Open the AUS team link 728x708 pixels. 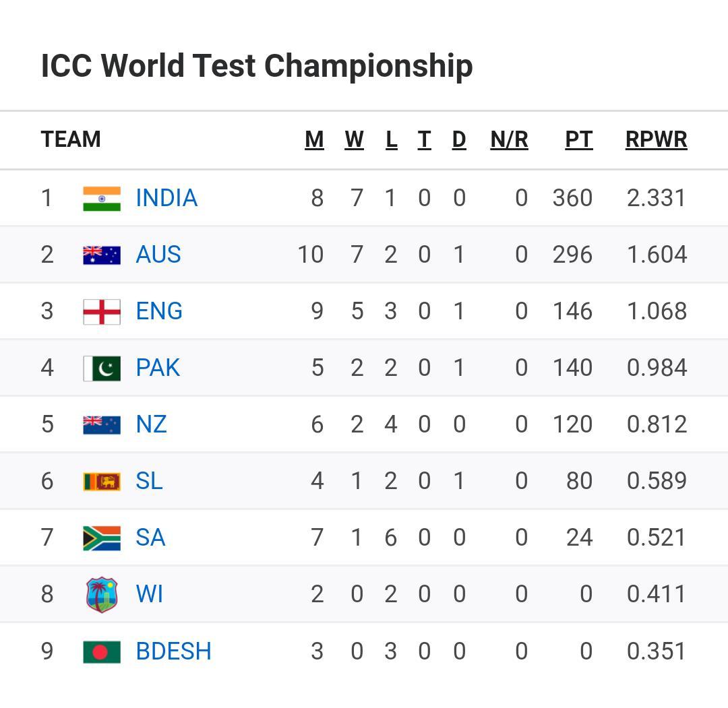point(158,255)
